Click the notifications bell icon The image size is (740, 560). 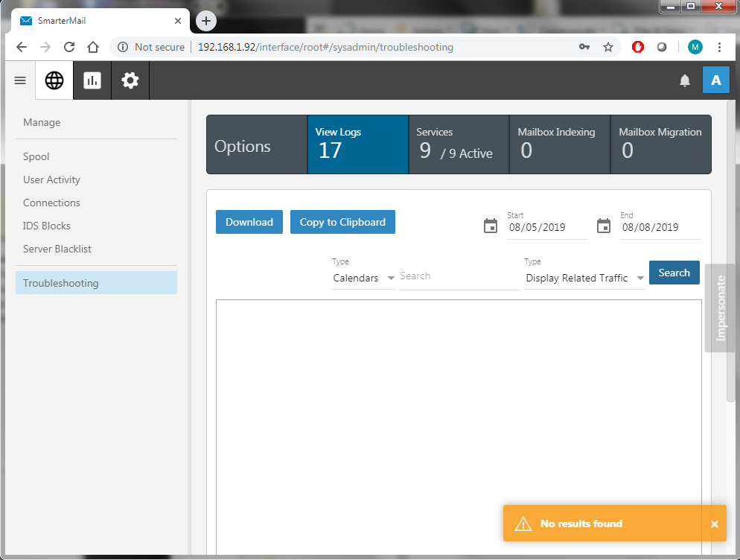point(685,80)
